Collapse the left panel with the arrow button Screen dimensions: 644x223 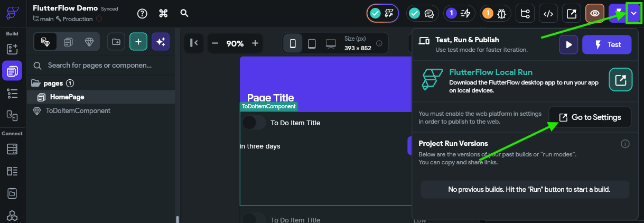(x=194, y=43)
